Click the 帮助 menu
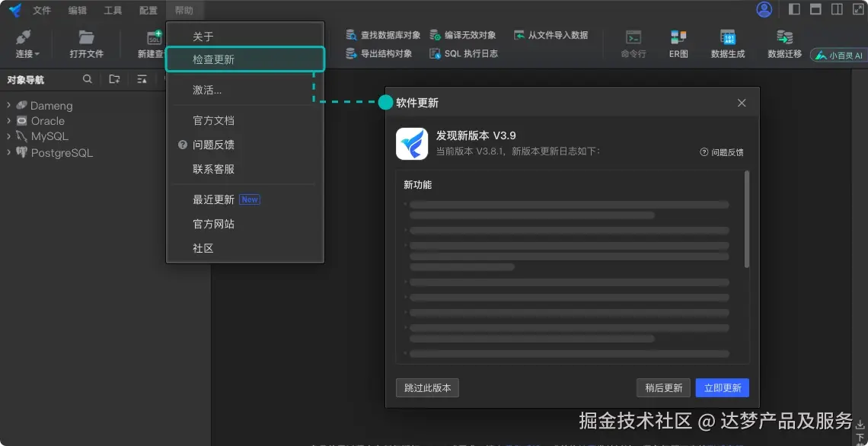This screenshot has width=868, height=446. (184, 10)
